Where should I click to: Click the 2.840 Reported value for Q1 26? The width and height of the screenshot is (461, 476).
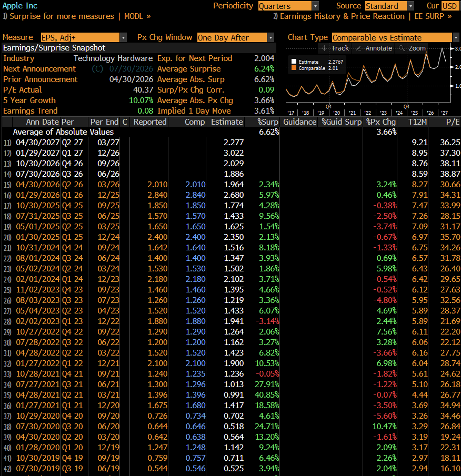[x=157, y=195]
